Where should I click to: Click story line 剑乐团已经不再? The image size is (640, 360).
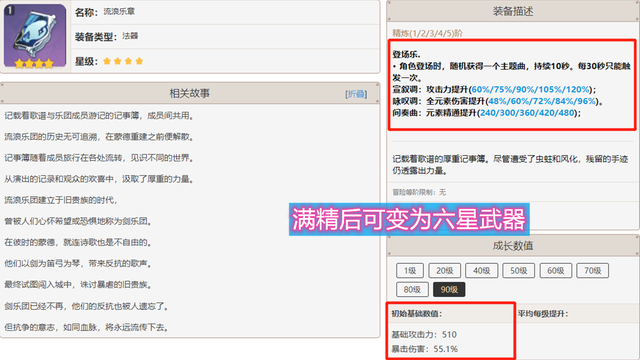(87, 306)
